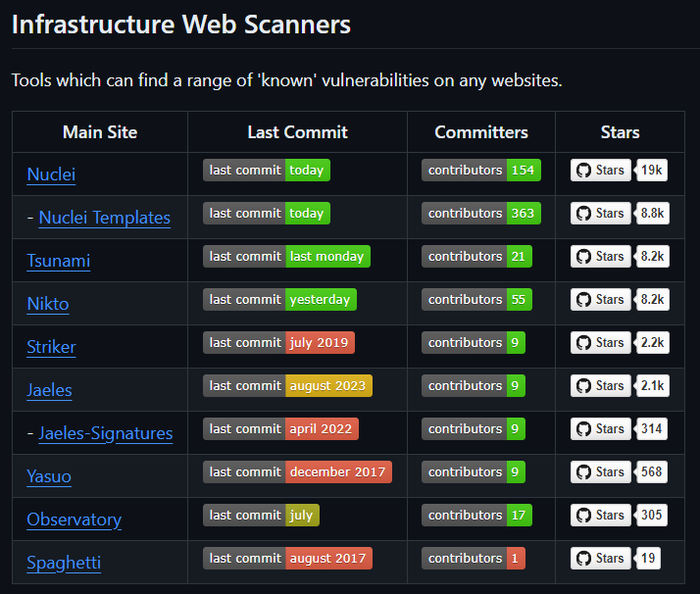Click the contributors 363 badge
700x594 pixels.
point(481,214)
